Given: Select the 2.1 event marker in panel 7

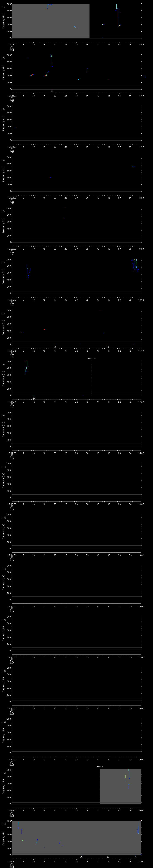Looking at the screenshot, I should click(x=108, y=346).
